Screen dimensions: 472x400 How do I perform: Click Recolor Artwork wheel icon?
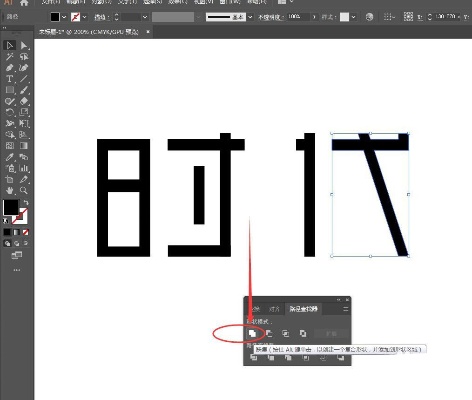tap(369, 17)
